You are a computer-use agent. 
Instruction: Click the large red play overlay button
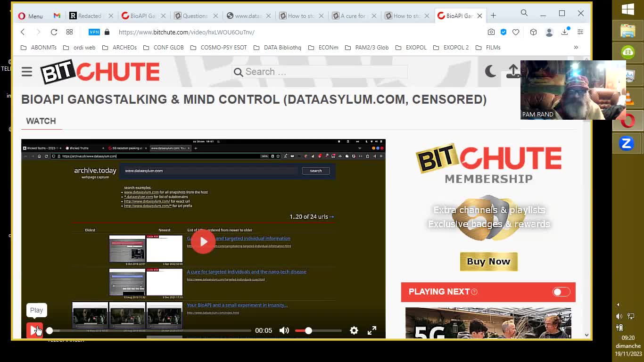tap(203, 242)
